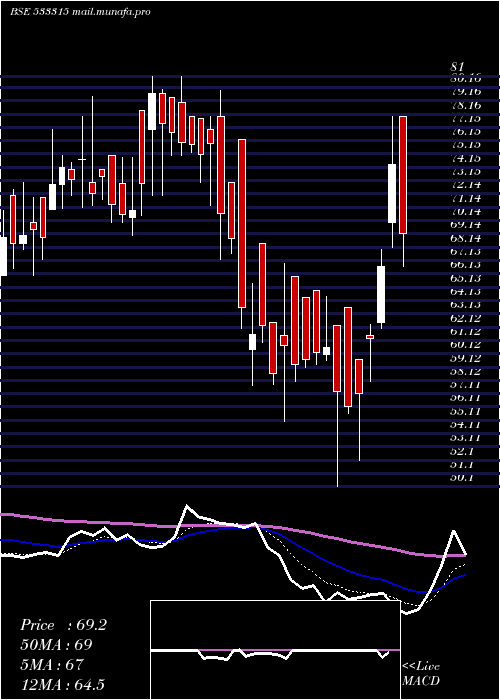
Task: Open the Live MACD inset chart
Action: pyautogui.click(x=275, y=650)
